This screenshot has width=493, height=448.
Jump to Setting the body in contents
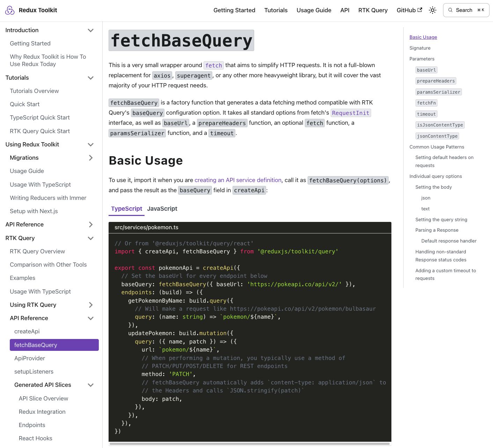(x=434, y=187)
